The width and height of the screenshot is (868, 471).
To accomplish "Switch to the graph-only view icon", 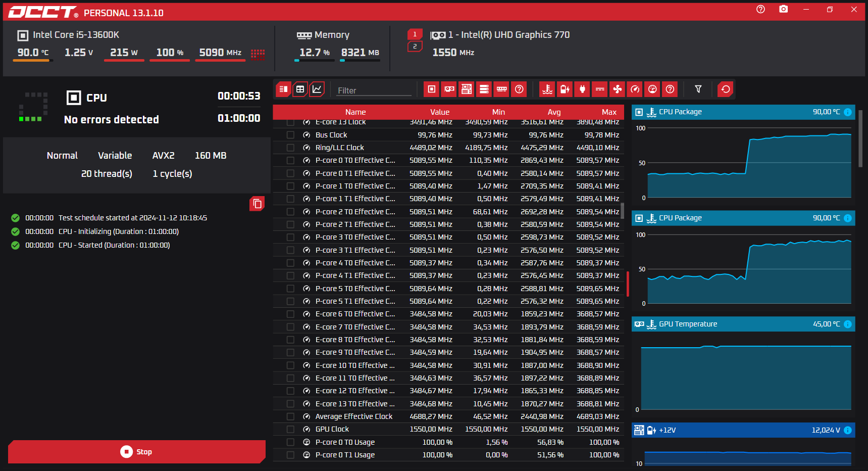I will click(x=317, y=89).
